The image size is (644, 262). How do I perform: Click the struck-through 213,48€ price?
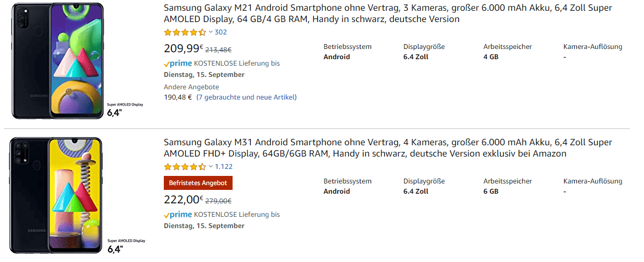coord(219,50)
